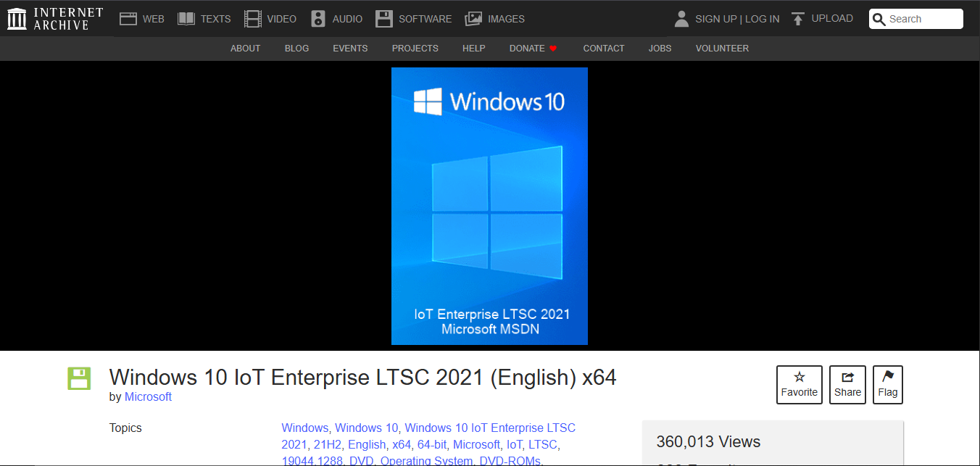Open the 21H2 topic link
This screenshot has width=980, height=466.
(329, 444)
